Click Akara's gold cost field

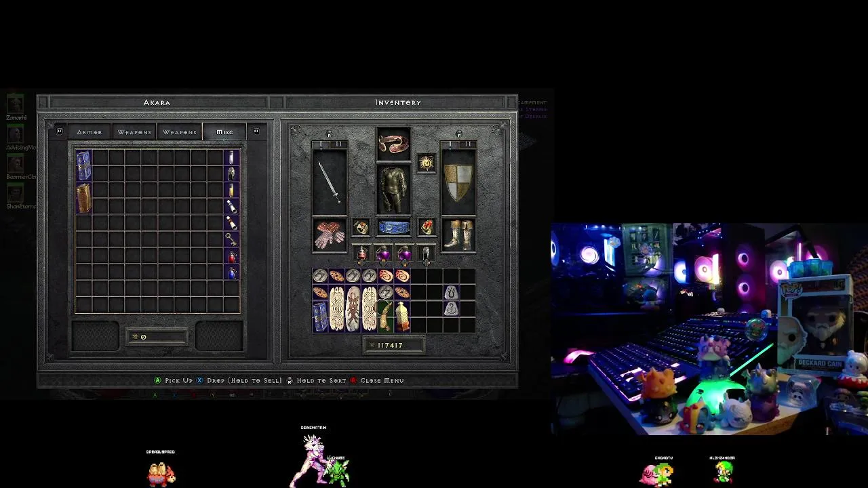click(157, 337)
